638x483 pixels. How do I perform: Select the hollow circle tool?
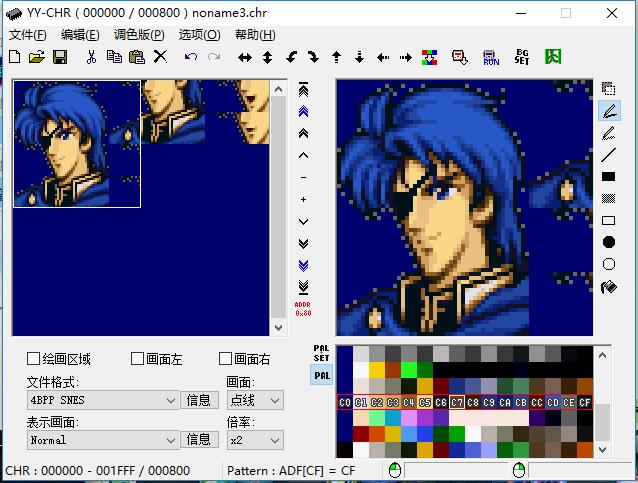[x=609, y=264]
